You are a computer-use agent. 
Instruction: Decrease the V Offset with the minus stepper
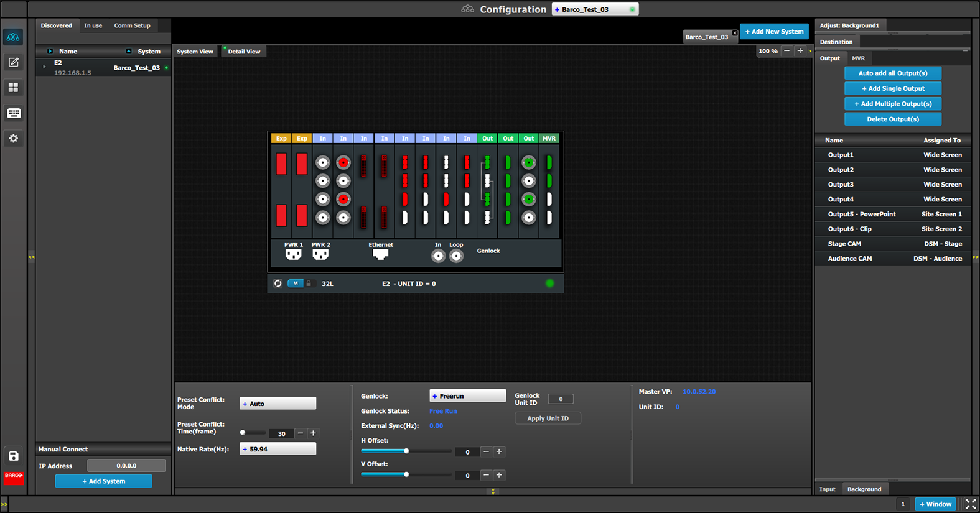coord(486,475)
